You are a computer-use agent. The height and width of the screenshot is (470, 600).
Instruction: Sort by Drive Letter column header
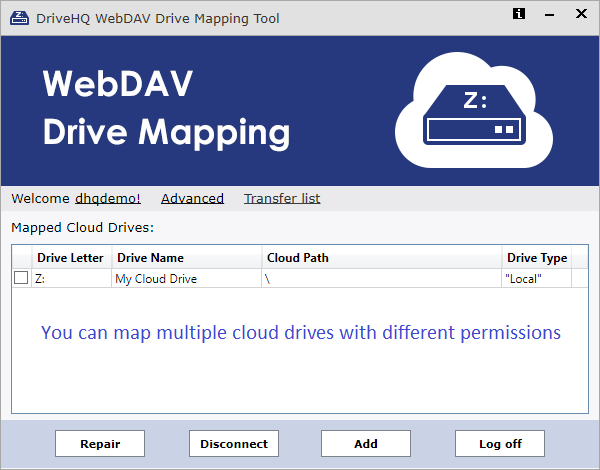click(72, 258)
